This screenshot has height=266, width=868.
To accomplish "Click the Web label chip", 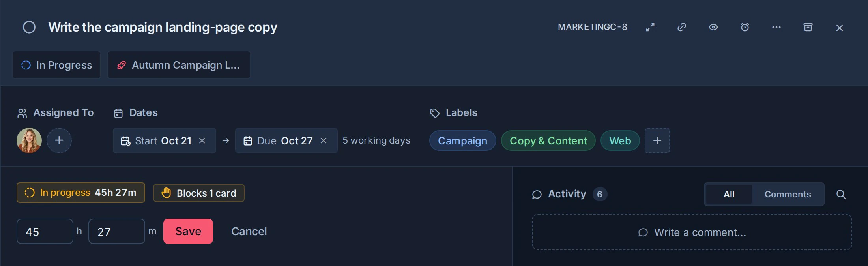I will [x=620, y=140].
